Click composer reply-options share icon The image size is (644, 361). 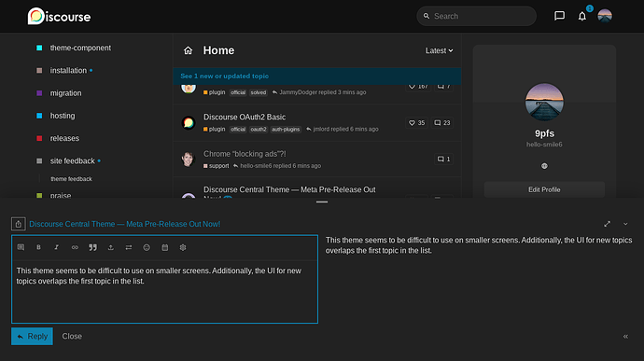(x=18, y=224)
